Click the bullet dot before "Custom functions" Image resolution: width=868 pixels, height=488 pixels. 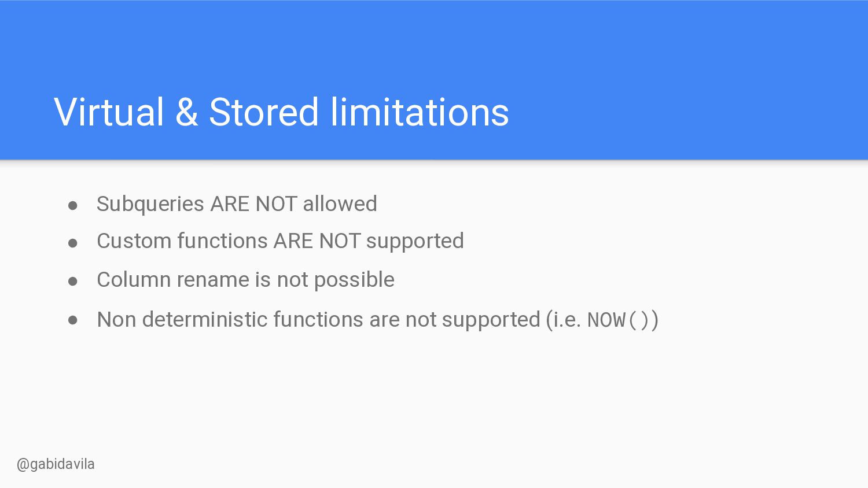coord(73,243)
